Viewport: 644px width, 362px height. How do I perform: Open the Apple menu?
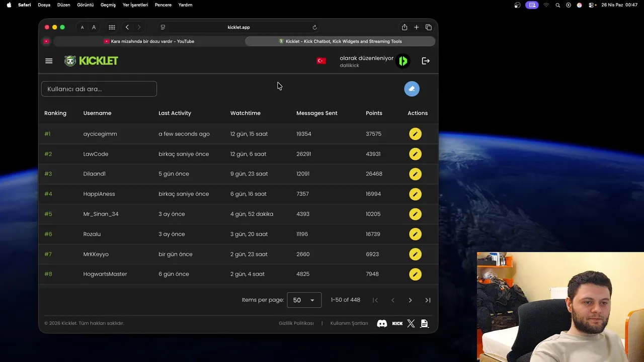9,5
